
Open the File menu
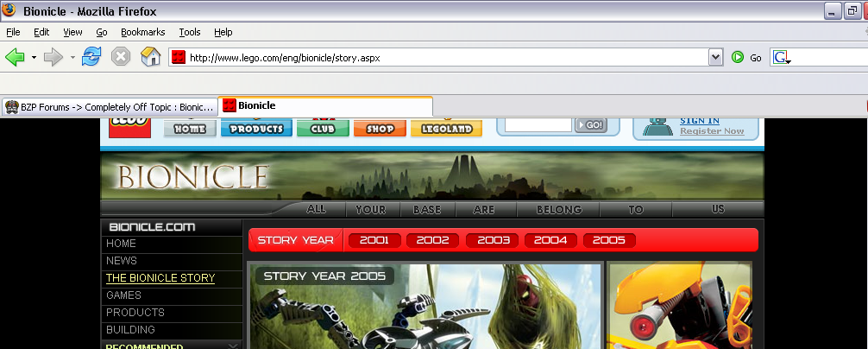(13, 32)
